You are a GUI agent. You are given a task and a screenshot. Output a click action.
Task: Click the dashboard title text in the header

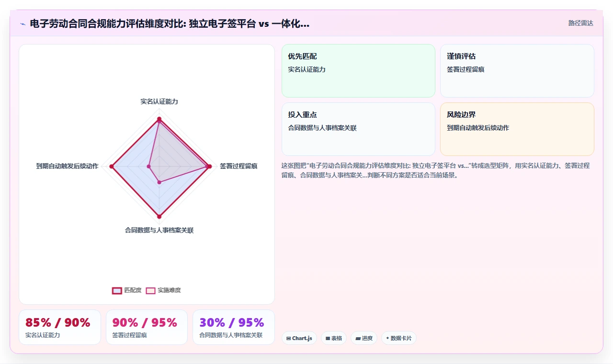(170, 23)
